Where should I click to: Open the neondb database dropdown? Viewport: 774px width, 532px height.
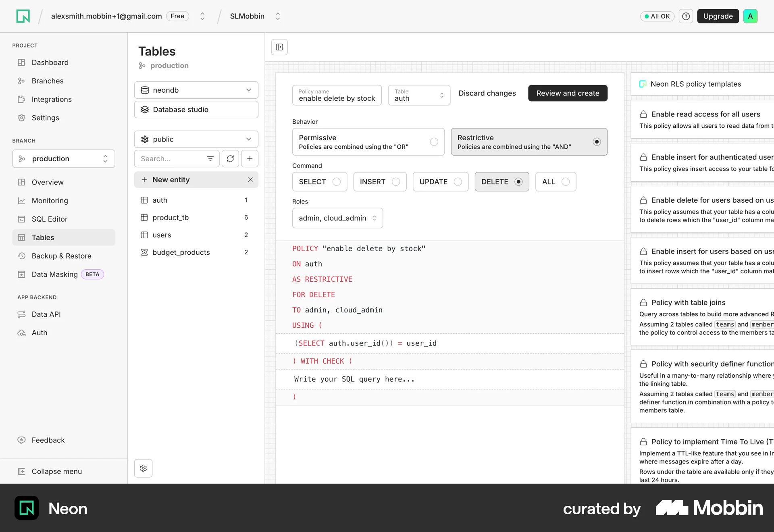pyautogui.click(x=196, y=90)
